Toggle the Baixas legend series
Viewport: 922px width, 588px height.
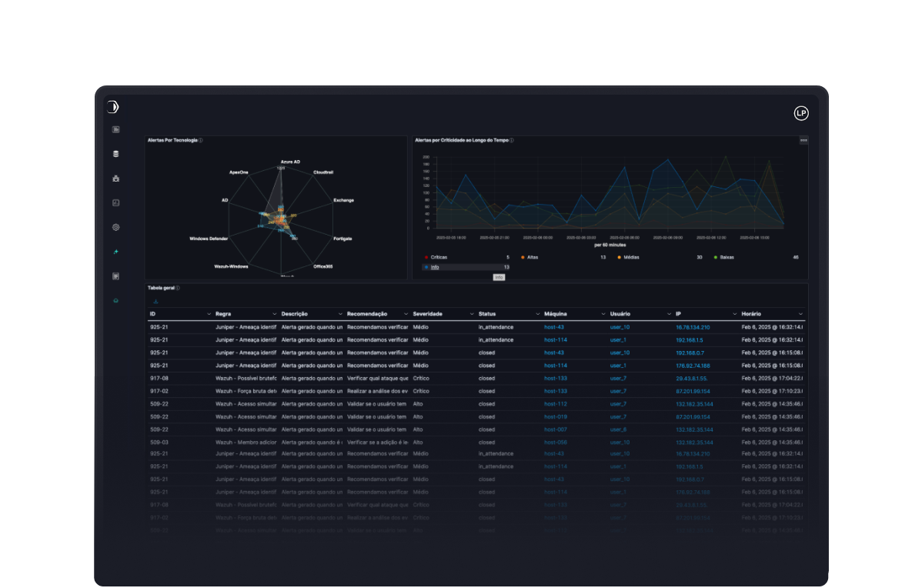pos(726,257)
